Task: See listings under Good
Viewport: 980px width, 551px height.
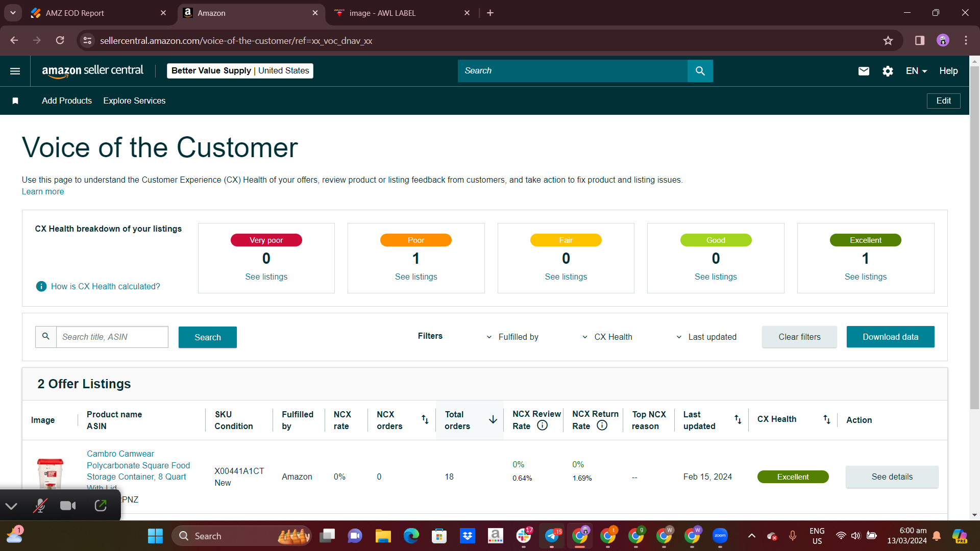Action: point(716,277)
